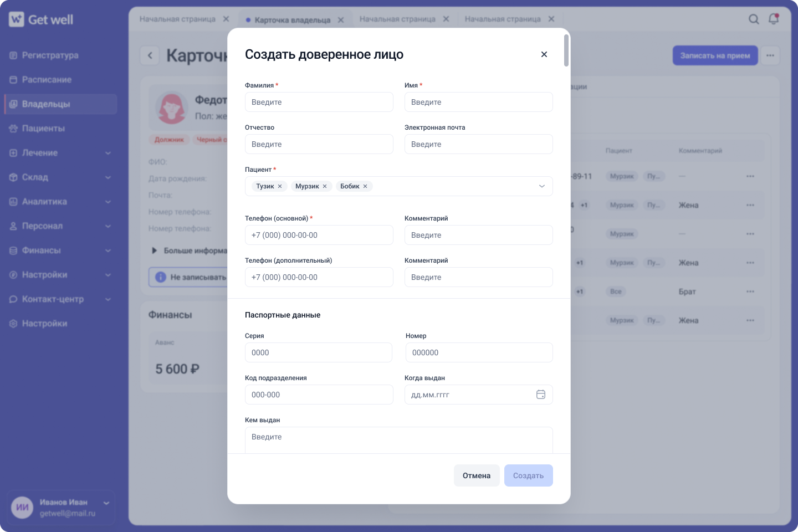Click the Расписание calendar icon
This screenshot has height=532, width=798.
coord(13,80)
